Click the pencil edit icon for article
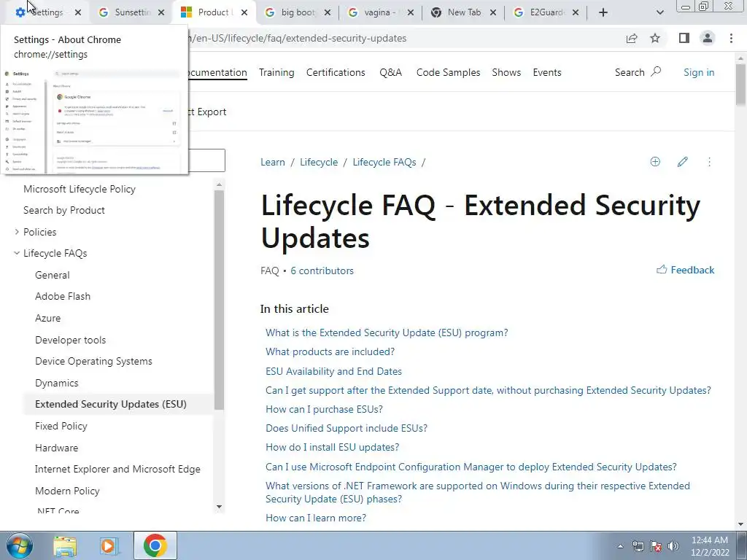Viewport: 747px width, 560px height. click(682, 162)
